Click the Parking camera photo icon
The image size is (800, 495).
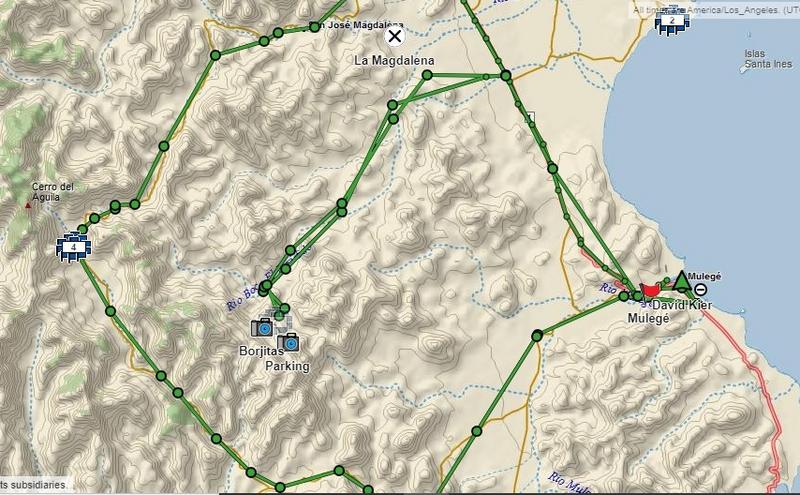(289, 342)
